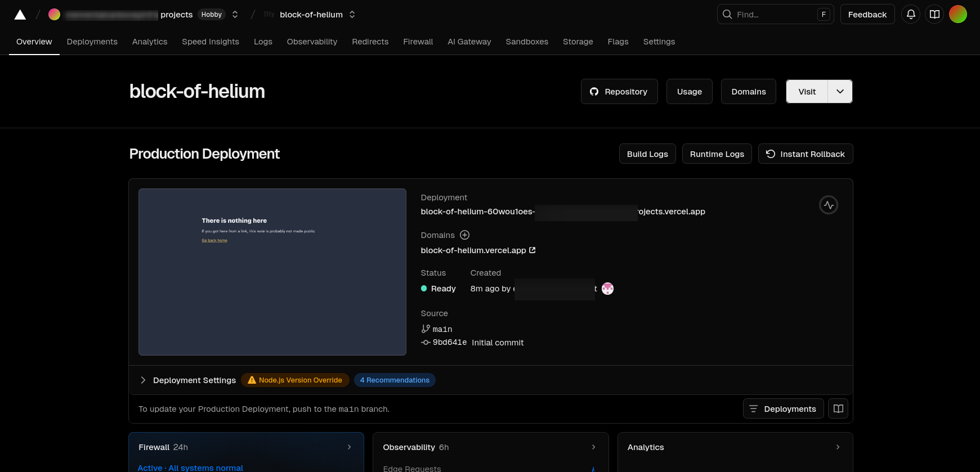Open the deployment preview thumbnail

272,272
